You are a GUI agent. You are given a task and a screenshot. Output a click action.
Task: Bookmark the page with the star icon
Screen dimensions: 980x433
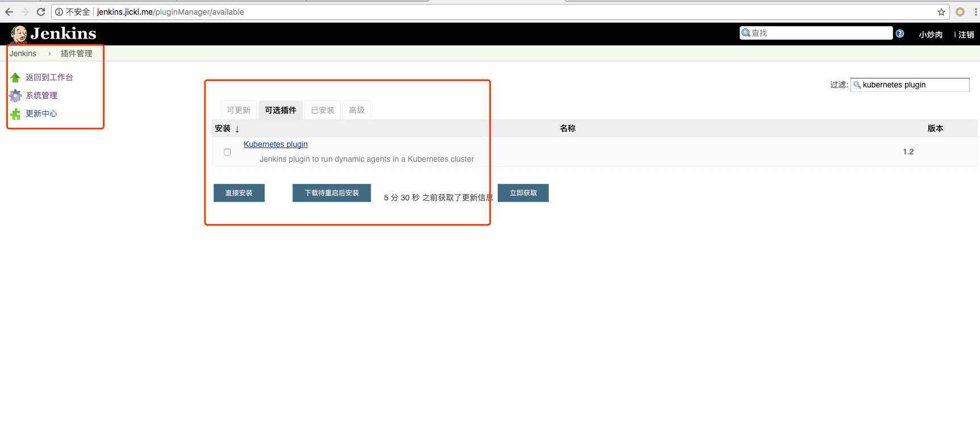pos(941,12)
